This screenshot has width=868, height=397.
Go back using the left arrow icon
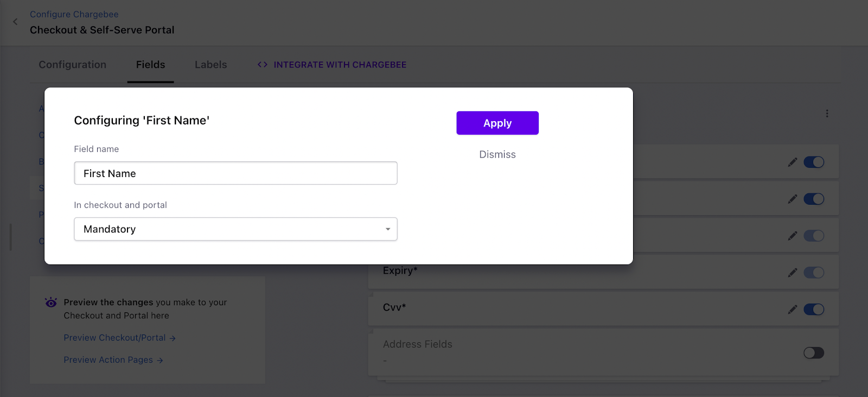(x=15, y=22)
